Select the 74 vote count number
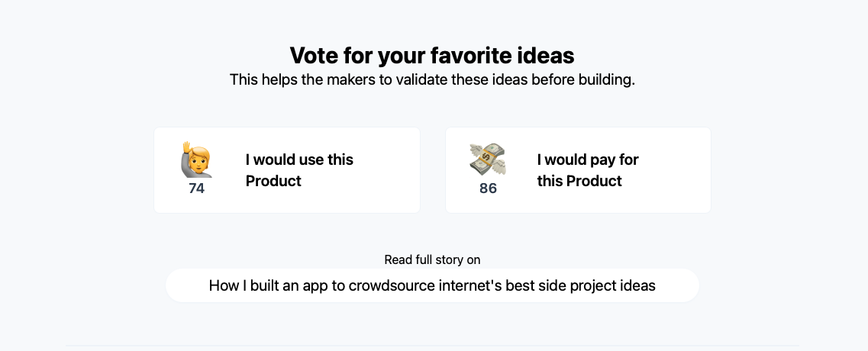Image resolution: width=868 pixels, height=351 pixels. click(196, 188)
